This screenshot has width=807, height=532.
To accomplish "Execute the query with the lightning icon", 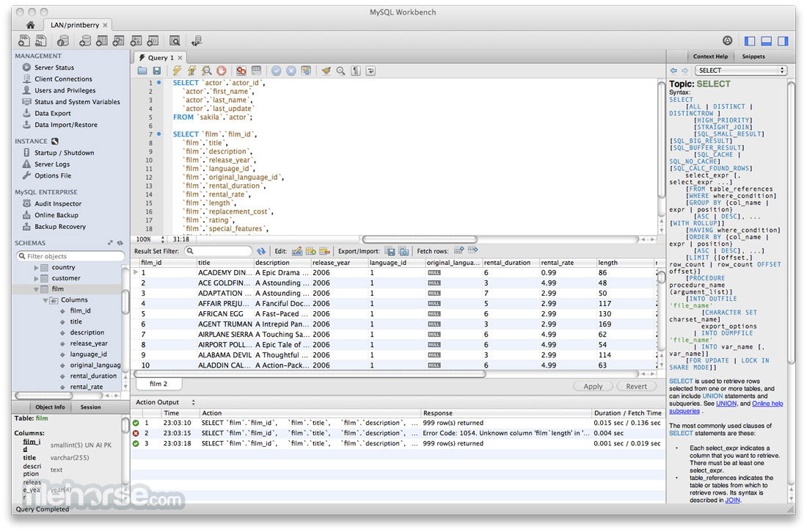I will [x=177, y=70].
